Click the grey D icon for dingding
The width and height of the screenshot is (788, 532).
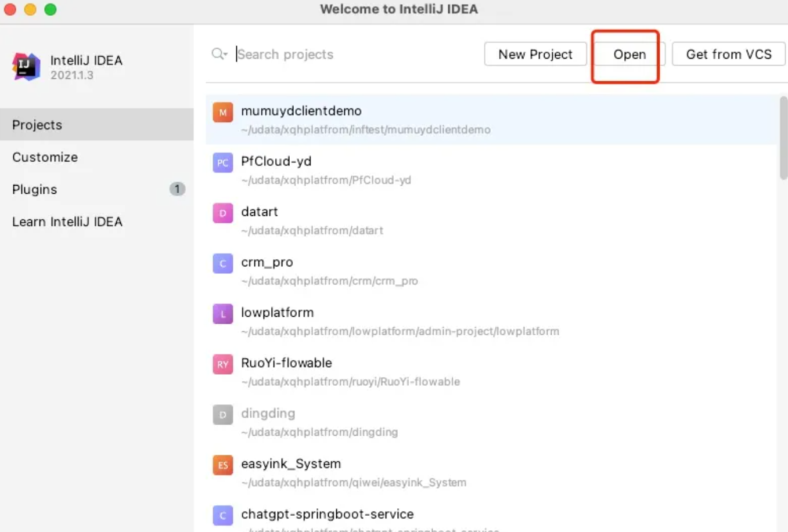click(x=222, y=415)
